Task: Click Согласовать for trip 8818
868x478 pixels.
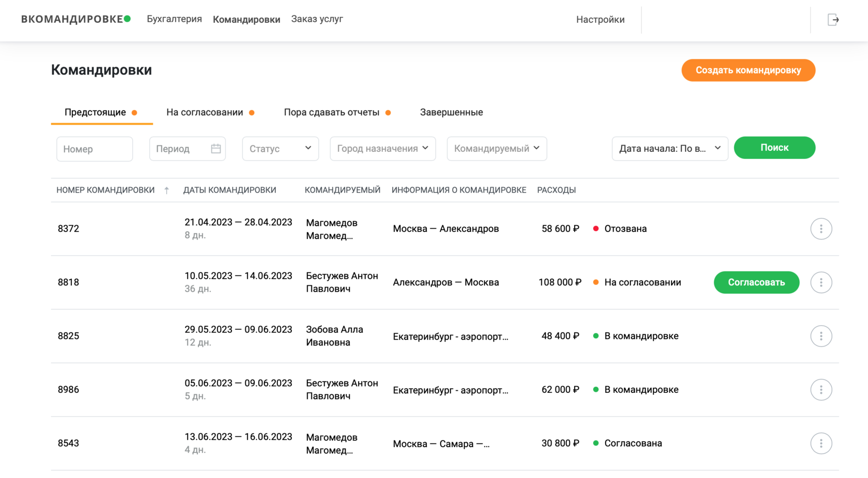Action: (756, 282)
